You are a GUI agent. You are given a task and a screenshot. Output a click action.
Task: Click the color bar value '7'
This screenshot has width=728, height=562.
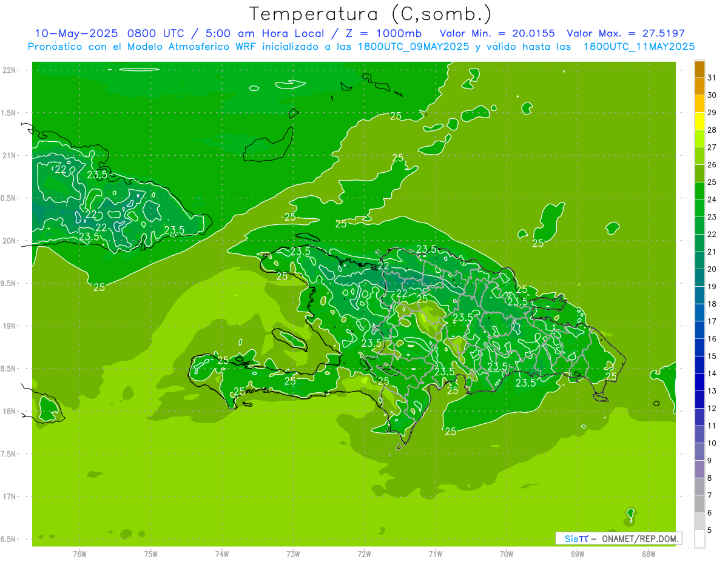710,495
